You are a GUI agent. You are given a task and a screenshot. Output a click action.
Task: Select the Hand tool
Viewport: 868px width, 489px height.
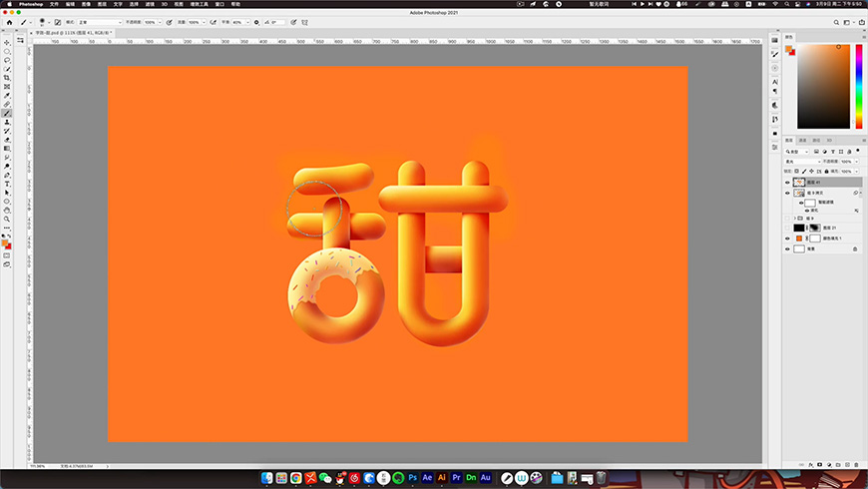tap(7, 211)
